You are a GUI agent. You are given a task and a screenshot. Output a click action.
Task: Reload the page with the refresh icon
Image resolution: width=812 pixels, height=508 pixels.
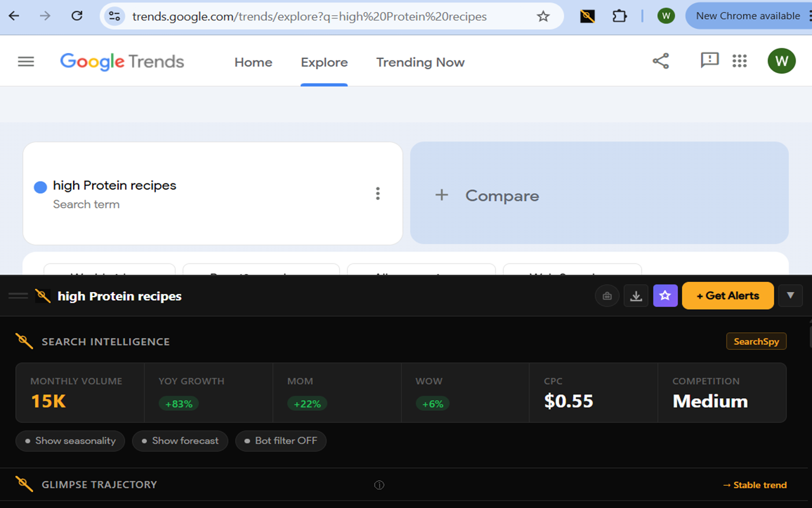pos(77,16)
